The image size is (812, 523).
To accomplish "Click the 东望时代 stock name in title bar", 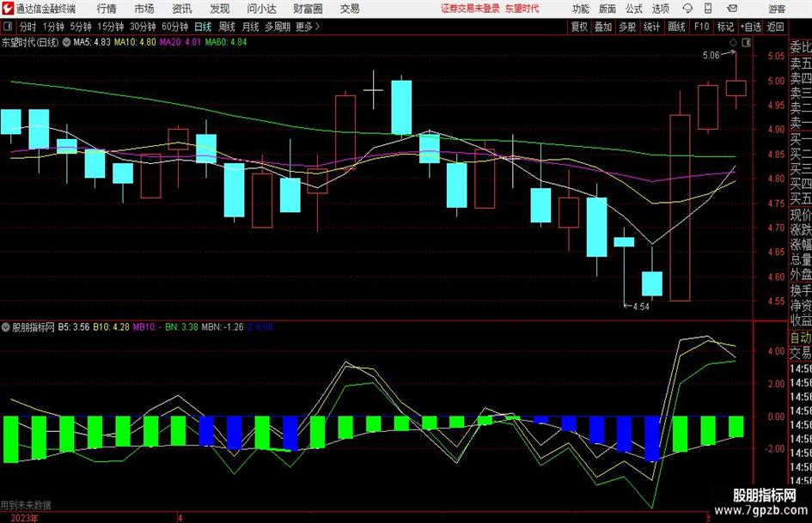I will 522,9.
